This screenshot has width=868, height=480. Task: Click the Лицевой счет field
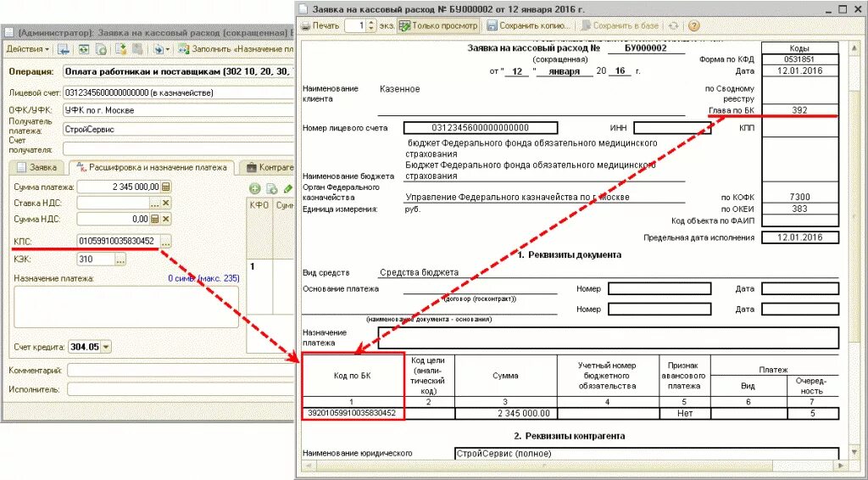click(178, 92)
